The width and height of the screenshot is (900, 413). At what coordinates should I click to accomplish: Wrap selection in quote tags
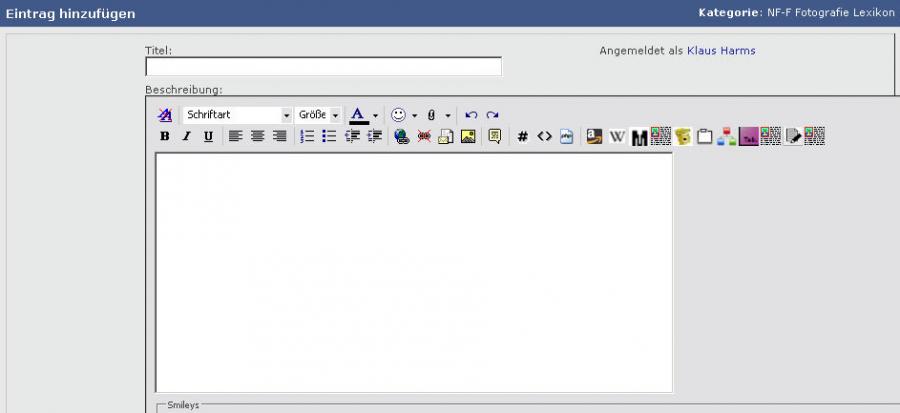click(x=495, y=137)
